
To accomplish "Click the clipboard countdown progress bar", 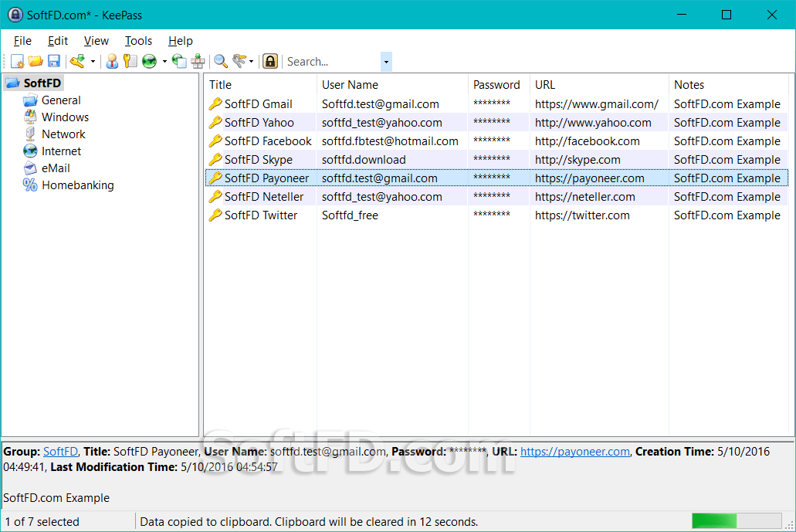I will pos(736,521).
